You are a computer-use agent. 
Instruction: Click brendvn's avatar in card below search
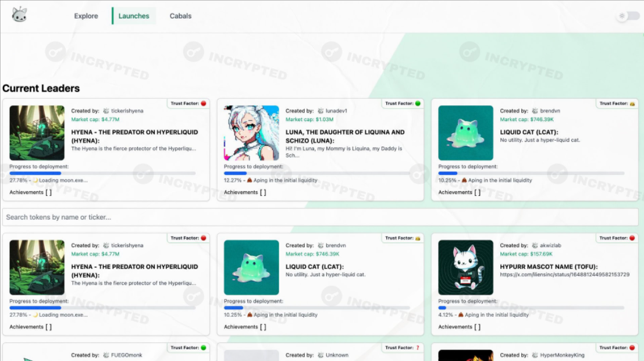pos(321,245)
